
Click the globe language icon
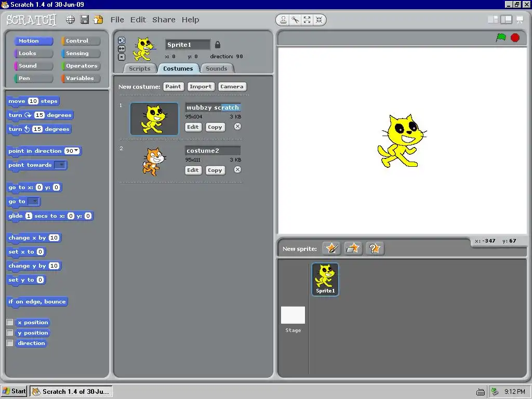(x=70, y=20)
